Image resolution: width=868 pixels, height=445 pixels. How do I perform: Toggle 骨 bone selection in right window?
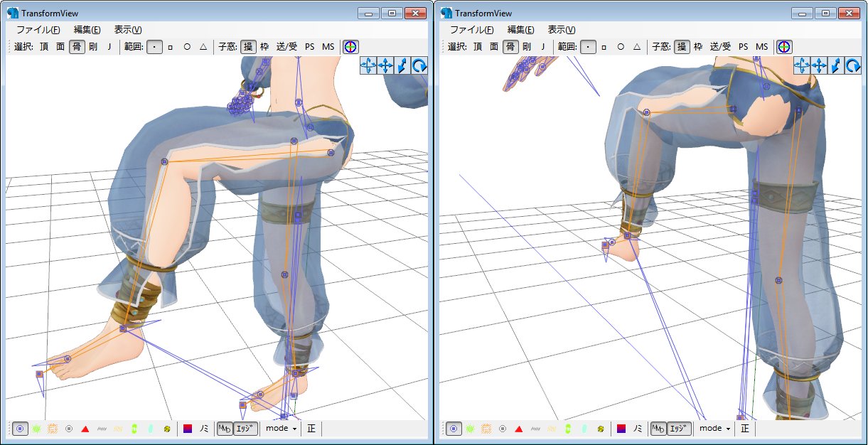(510, 47)
